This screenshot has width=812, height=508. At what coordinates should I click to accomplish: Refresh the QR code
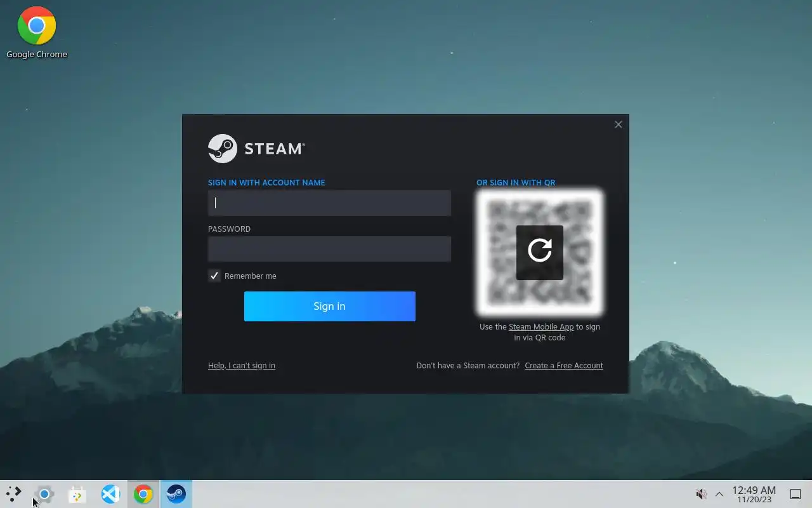(540, 252)
